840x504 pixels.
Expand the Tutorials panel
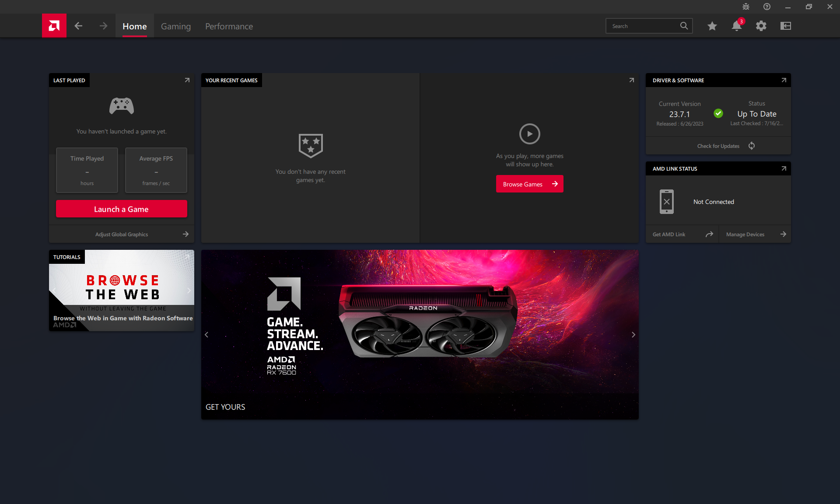[x=187, y=257]
